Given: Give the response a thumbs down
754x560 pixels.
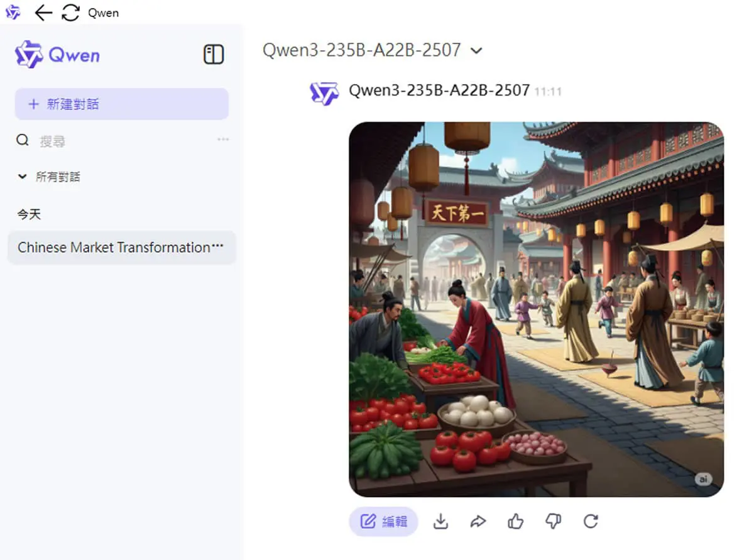Looking at the screenshot, I should [x=553, y=521].
